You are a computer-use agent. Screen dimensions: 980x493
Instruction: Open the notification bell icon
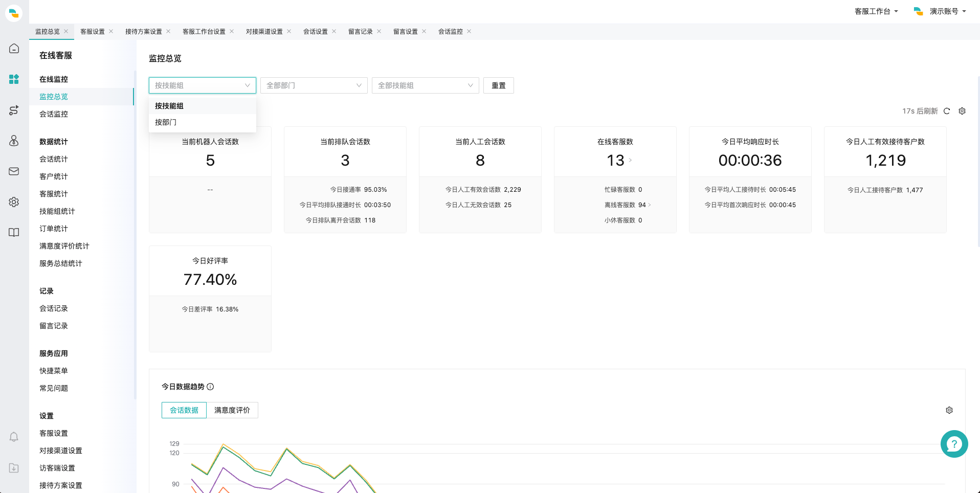tap(14, 437)
